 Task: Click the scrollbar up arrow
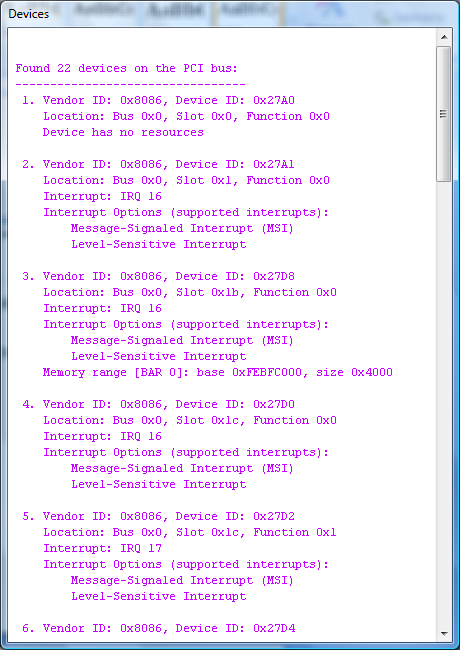point(444,37)
